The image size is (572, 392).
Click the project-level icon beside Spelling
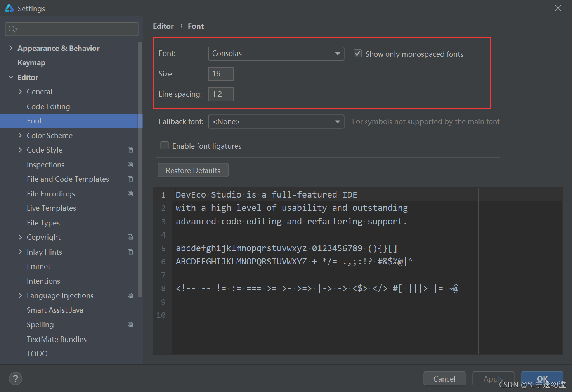130,324
